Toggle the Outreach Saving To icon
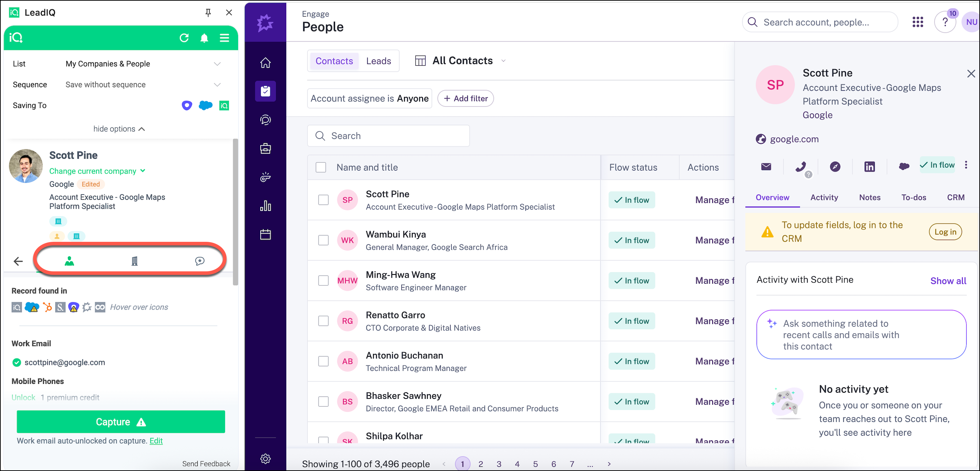This screenshot has width=980, height=471. [187, 105]
